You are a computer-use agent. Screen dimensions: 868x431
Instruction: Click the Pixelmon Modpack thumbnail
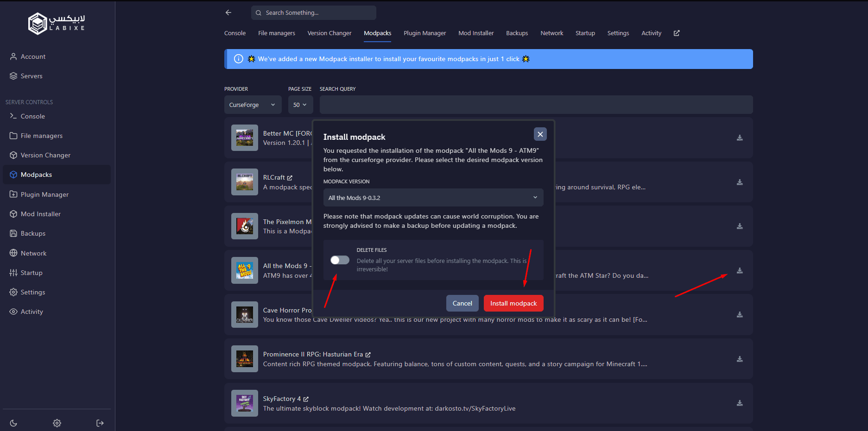point(245,226)
